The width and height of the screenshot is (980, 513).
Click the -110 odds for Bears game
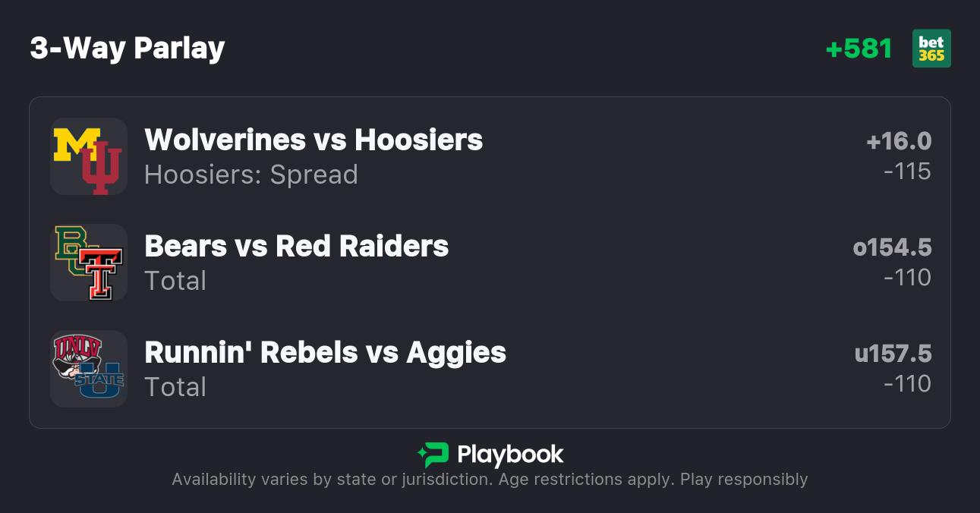pos(907,278)
